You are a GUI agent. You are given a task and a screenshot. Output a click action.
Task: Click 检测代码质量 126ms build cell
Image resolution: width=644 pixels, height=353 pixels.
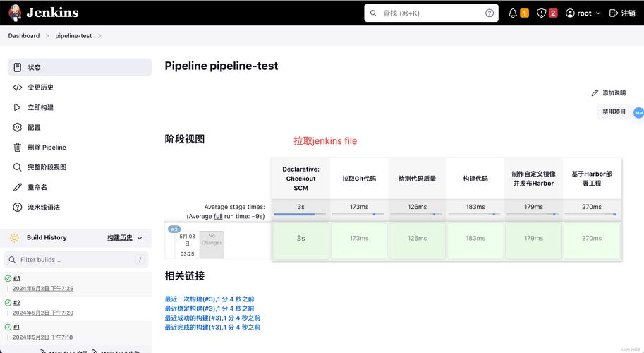tap(418, 241)
